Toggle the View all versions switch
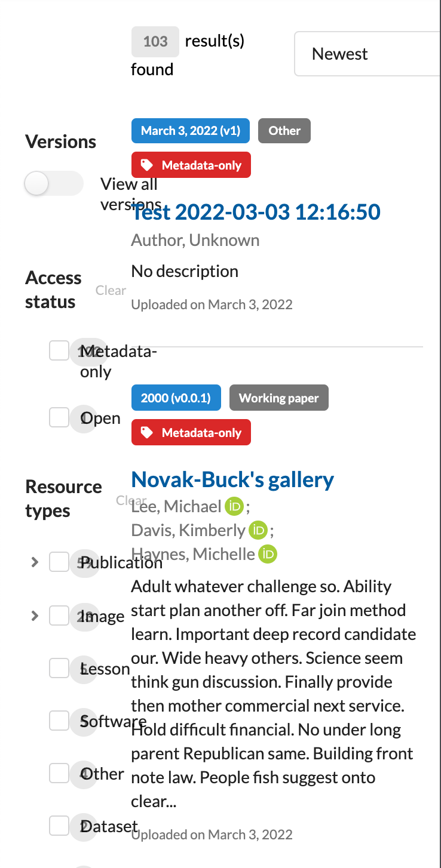The height and width of the screenshot is (868, 441). coord(53,183)
